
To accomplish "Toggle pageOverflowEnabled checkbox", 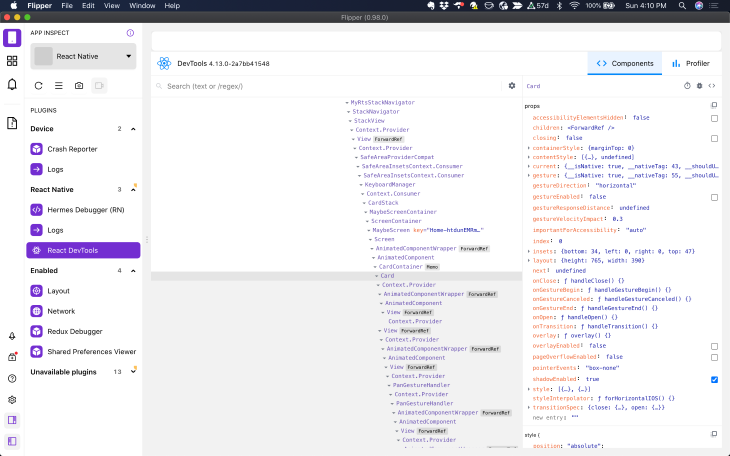I will [x=714, y=358].
